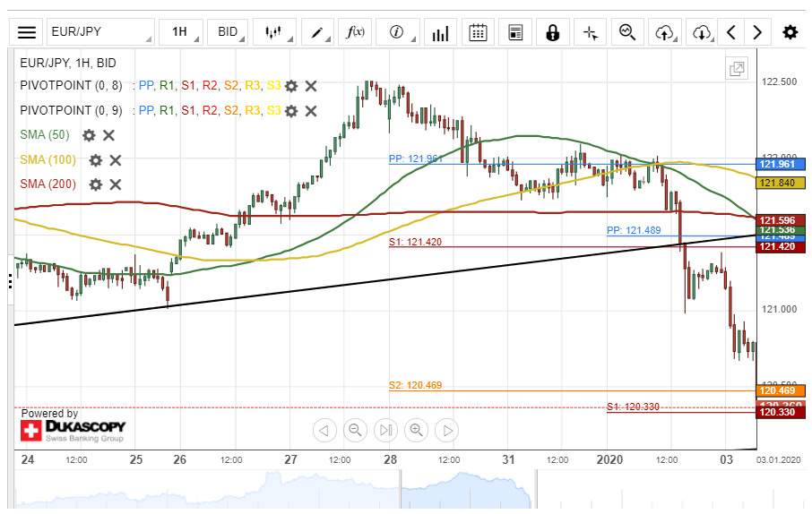Open settings for SMA (200) indicator

click(96, 184)
